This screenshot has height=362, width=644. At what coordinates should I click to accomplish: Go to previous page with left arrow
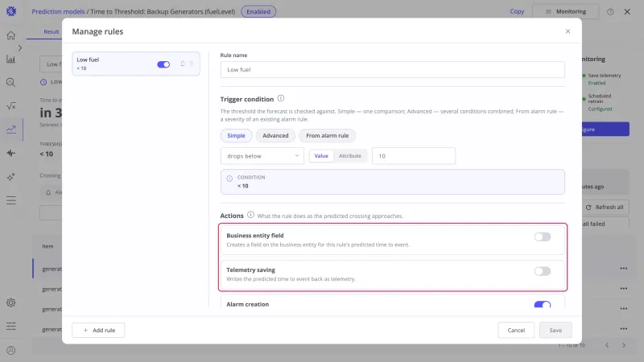point(607,345)
